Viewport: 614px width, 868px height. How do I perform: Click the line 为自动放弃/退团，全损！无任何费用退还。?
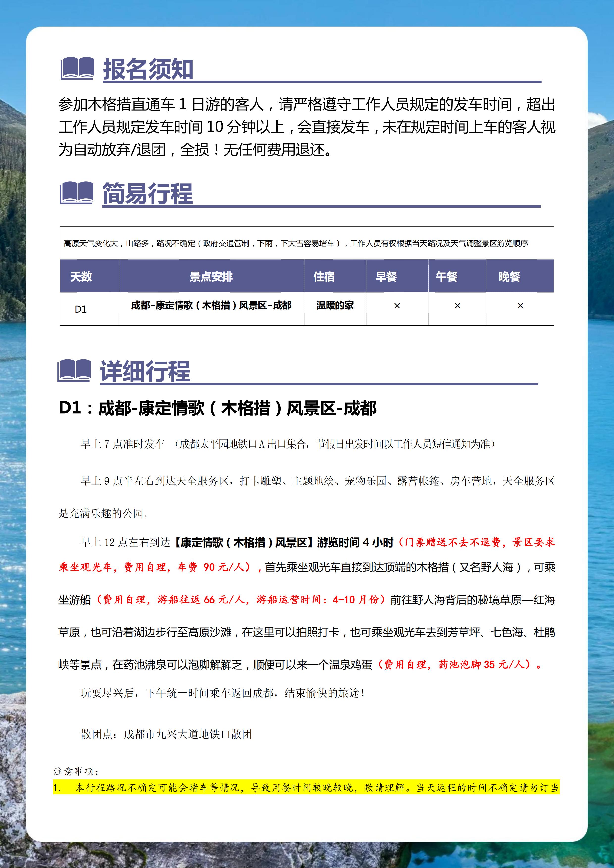click(196, 150)
